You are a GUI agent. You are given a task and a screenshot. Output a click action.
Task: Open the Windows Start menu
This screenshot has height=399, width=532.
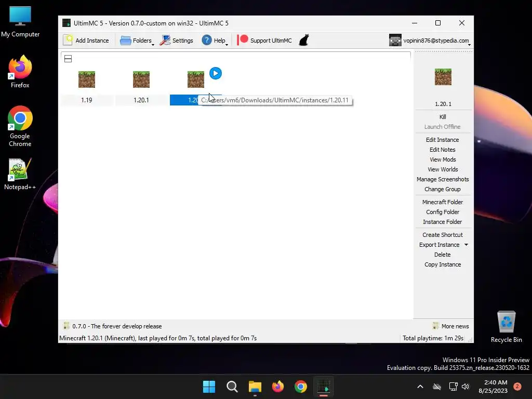[x=209, y=387]
